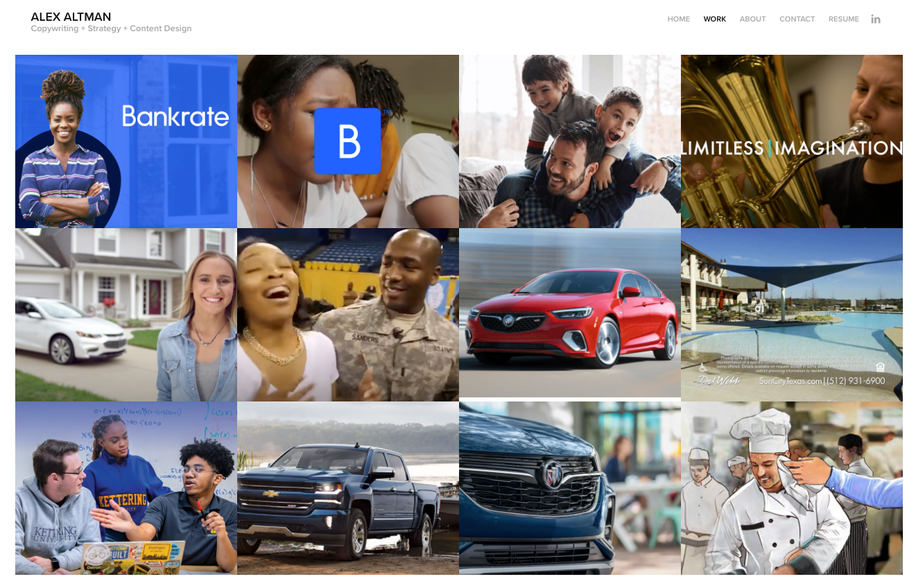916x588 pixels.
Task: Open the Bankrate project thumbnail
Action: (126, 141)
